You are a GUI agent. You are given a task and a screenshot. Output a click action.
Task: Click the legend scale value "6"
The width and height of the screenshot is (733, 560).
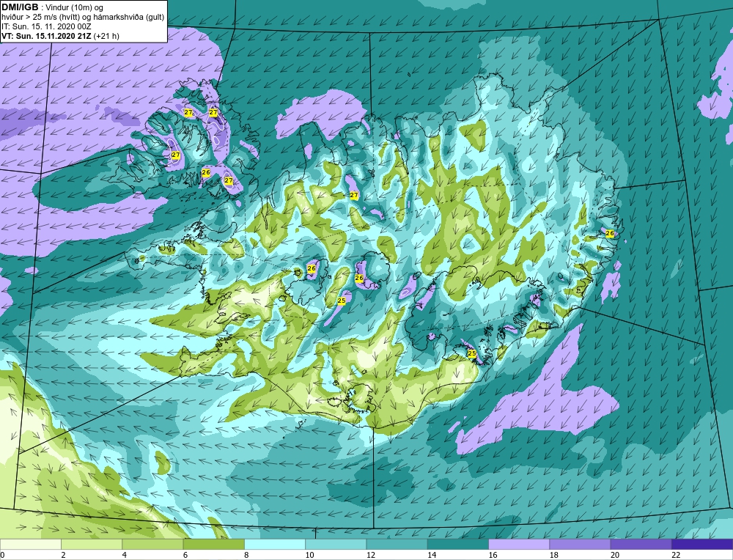[x=185, y=555]
